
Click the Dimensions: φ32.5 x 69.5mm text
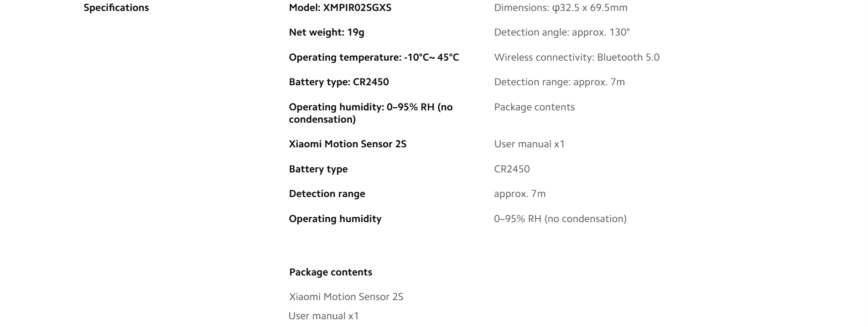(x=561, y=8)
